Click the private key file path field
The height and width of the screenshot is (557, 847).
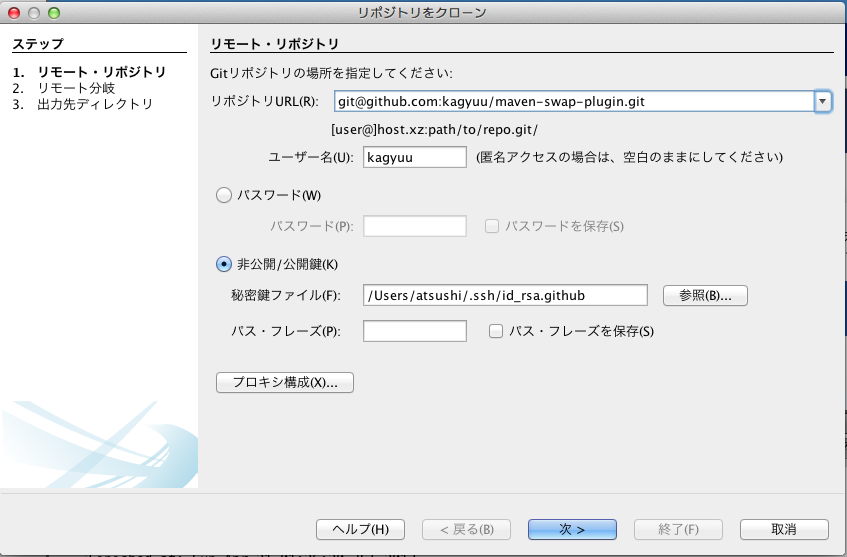507,295
